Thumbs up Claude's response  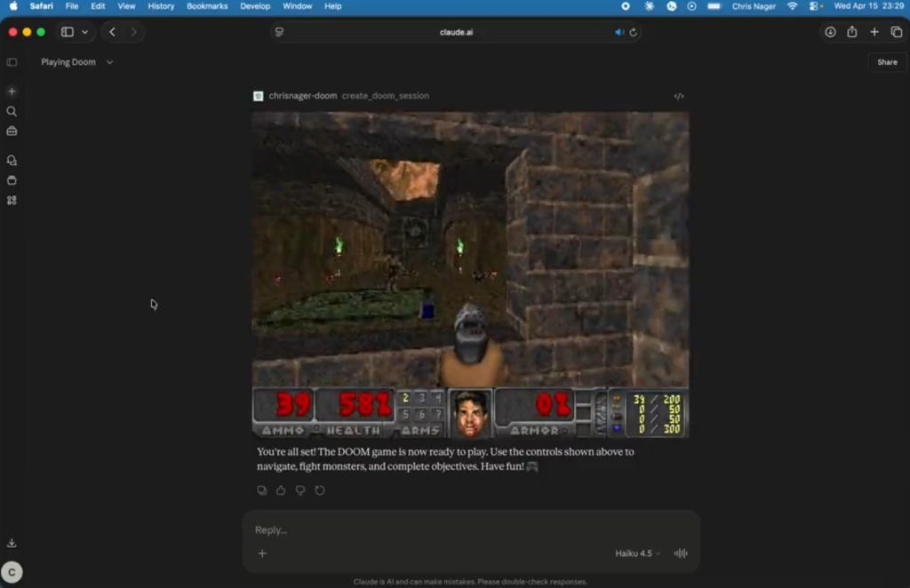pyautogui.click(x=281, y=489)
